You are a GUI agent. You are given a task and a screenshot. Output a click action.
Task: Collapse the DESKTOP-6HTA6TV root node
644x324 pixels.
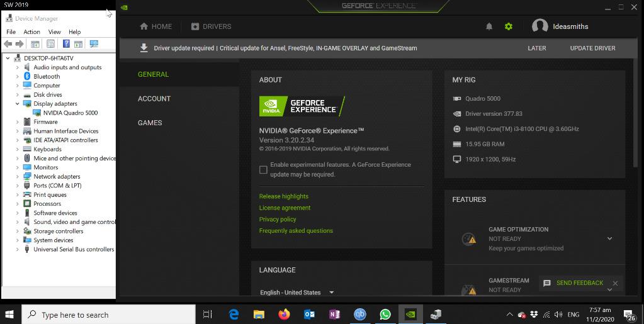pyautogui.click(x=8, y=59)
